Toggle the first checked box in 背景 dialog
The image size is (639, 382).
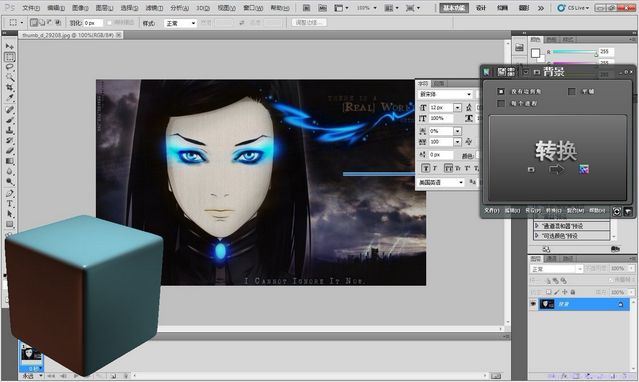coord(501,92)
